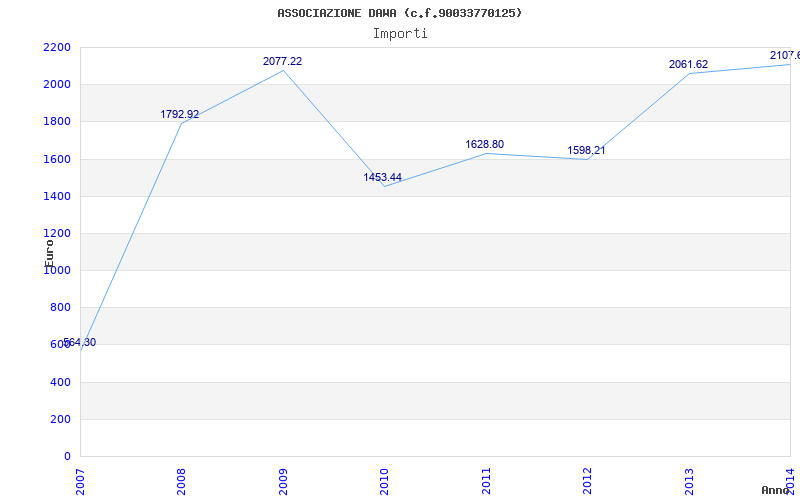The width and height of the screenshot is (800, 500).
Task: Select the 1628.80 data label
Action: click(485, 144)
